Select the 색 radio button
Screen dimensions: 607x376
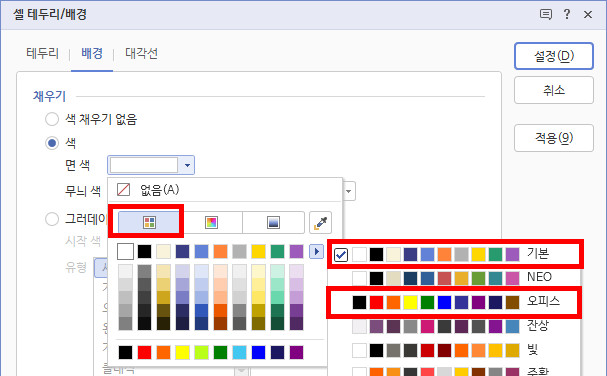tap(52, 143)
